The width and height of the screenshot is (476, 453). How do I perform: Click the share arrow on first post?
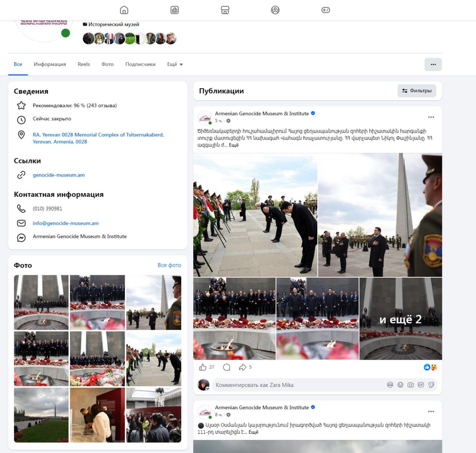[x=242, y=367]
